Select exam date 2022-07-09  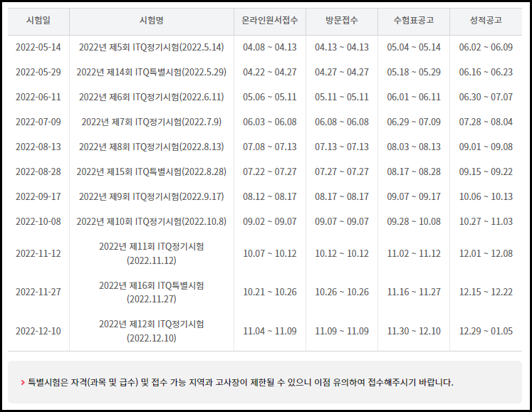point(38,122)
